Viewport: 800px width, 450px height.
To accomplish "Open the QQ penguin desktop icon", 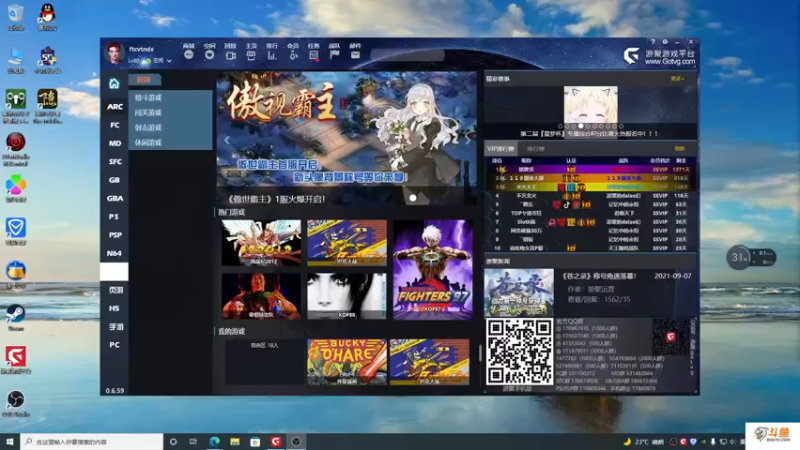I will click(x=47, y=17).
